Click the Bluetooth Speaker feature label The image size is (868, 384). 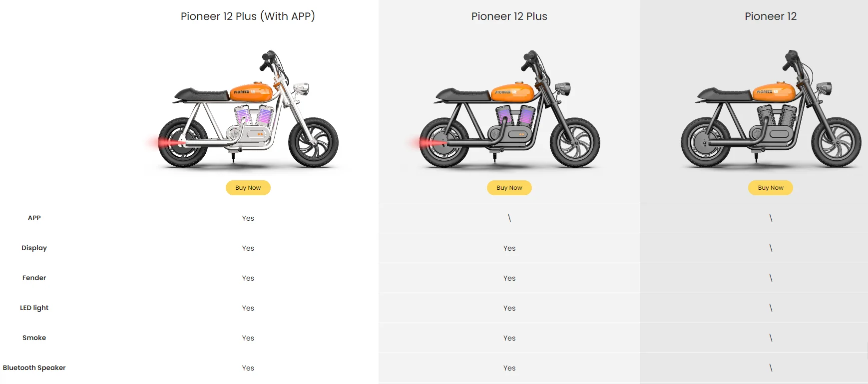coord(34,368)
